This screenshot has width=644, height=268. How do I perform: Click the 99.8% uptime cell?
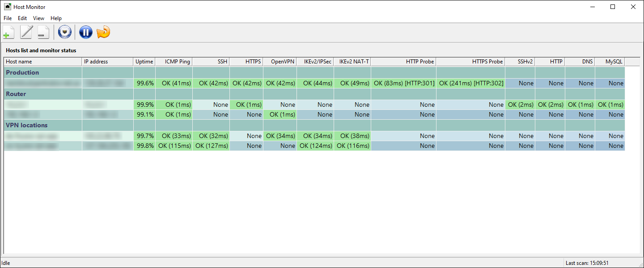pos(144,146)
